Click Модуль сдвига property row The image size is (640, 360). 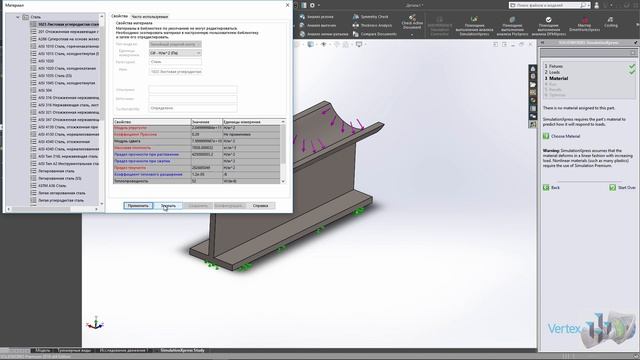click(x=197, y=141)
